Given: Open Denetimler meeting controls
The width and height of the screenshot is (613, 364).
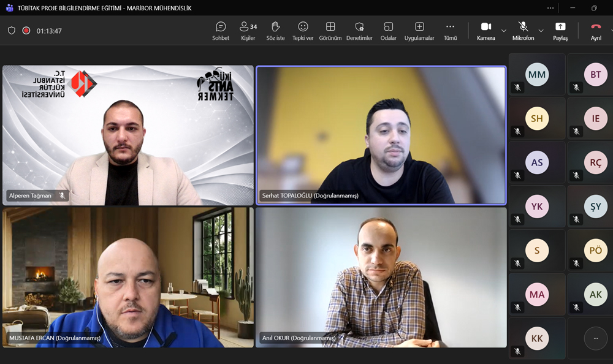Looking at the screenshot, I should 359,30.
